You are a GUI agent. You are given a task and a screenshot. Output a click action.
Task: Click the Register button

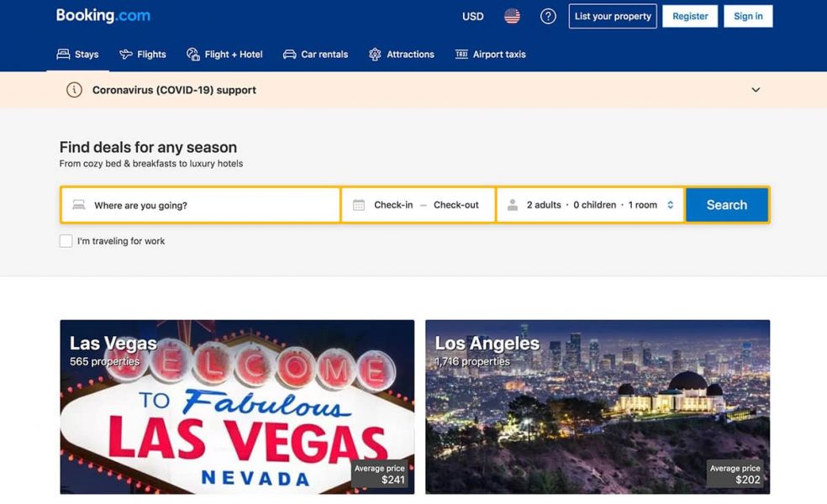point(690,16)
